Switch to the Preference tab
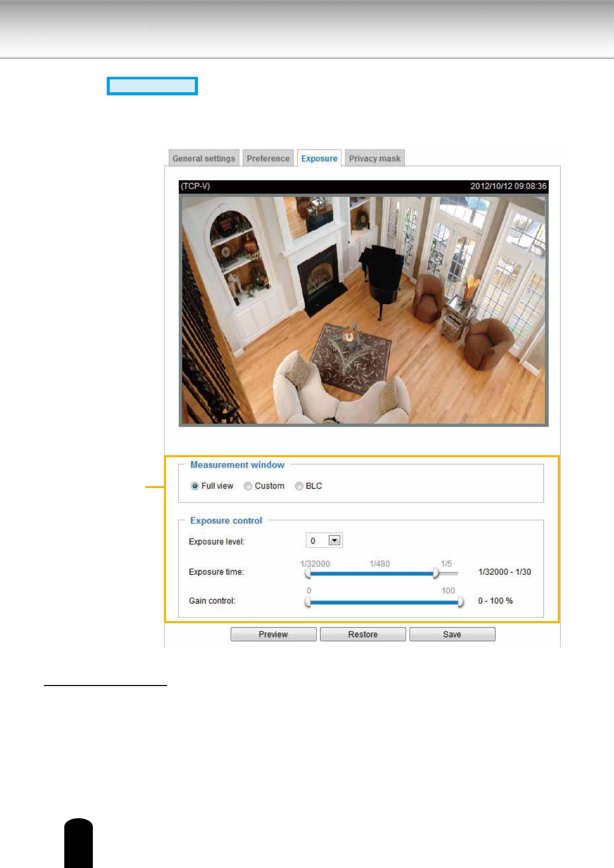614x868 pixels. pos(268,158)
